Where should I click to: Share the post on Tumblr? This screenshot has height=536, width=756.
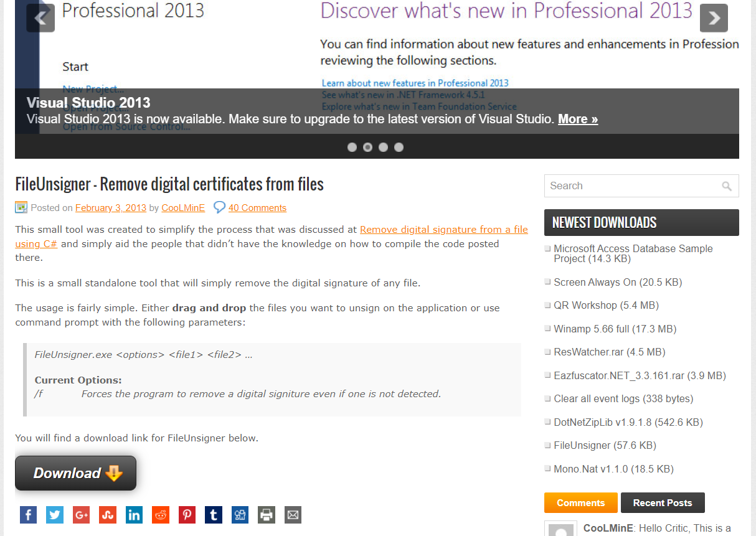coord(214,515)
